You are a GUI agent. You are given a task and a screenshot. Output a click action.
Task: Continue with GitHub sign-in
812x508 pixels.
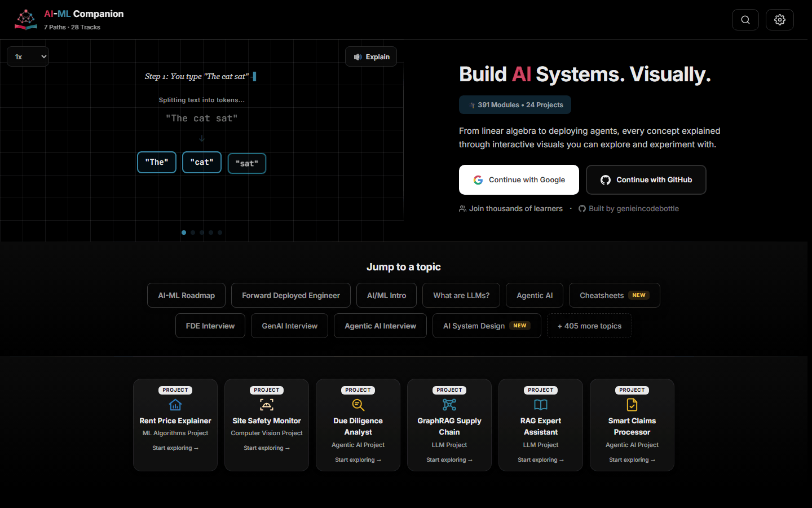tap(646, 179)
